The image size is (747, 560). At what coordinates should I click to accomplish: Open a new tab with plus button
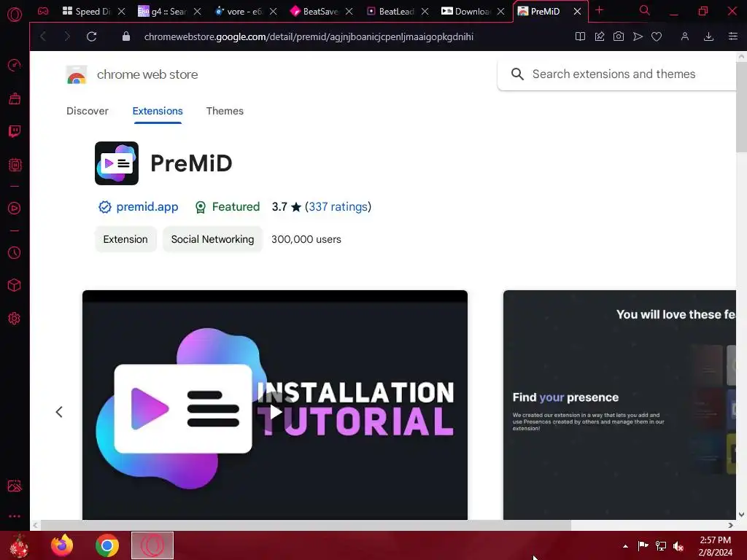coord(600,10)
